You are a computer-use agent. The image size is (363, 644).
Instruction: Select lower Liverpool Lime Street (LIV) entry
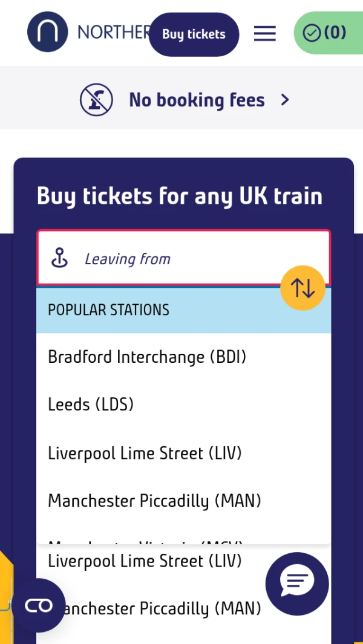pyautogui.click(x=145, y=561)
